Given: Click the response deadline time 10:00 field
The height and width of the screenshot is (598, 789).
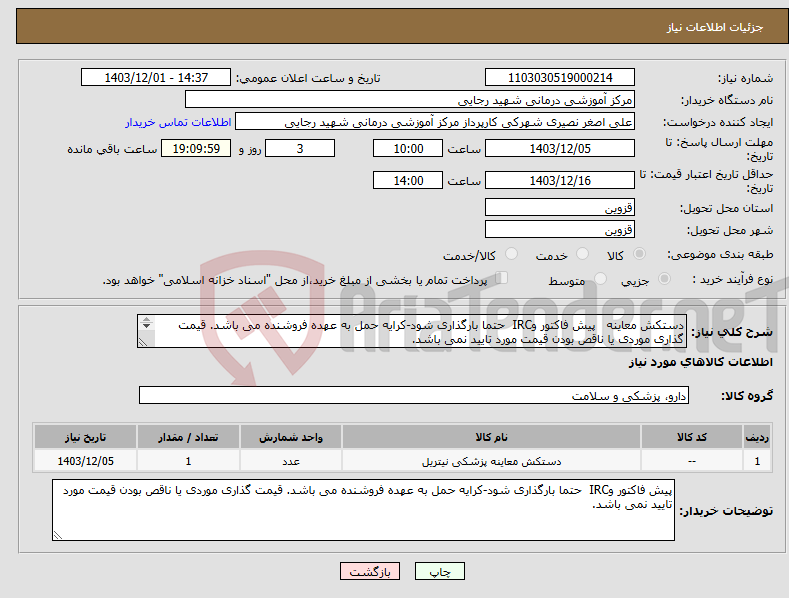Looking at the screenshot, I should 408,148.
